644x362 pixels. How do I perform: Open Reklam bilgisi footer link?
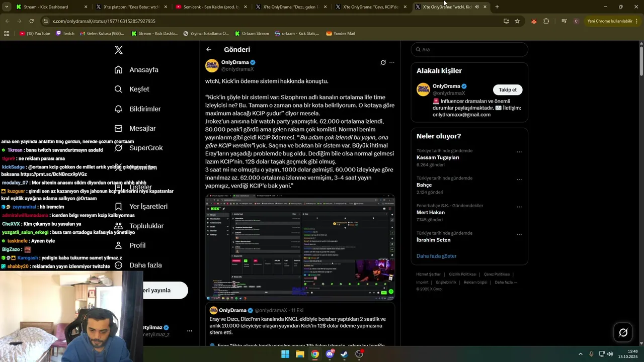coord(475,283)
